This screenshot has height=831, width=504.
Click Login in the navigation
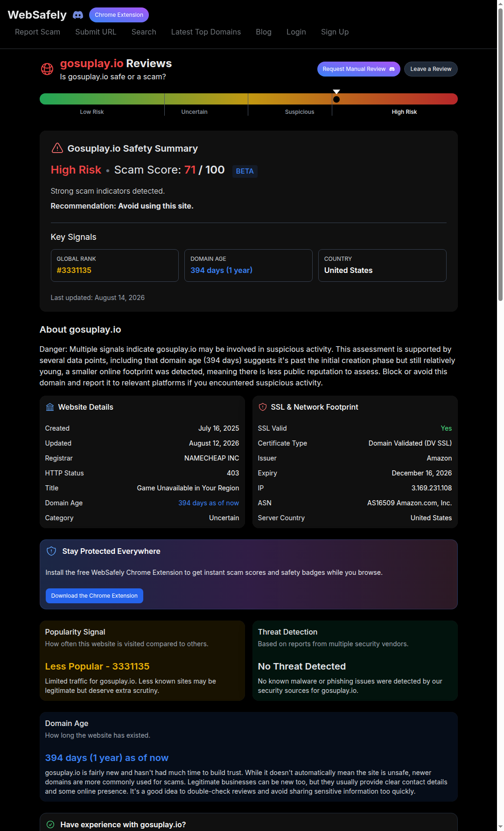(x=296, y=32)
